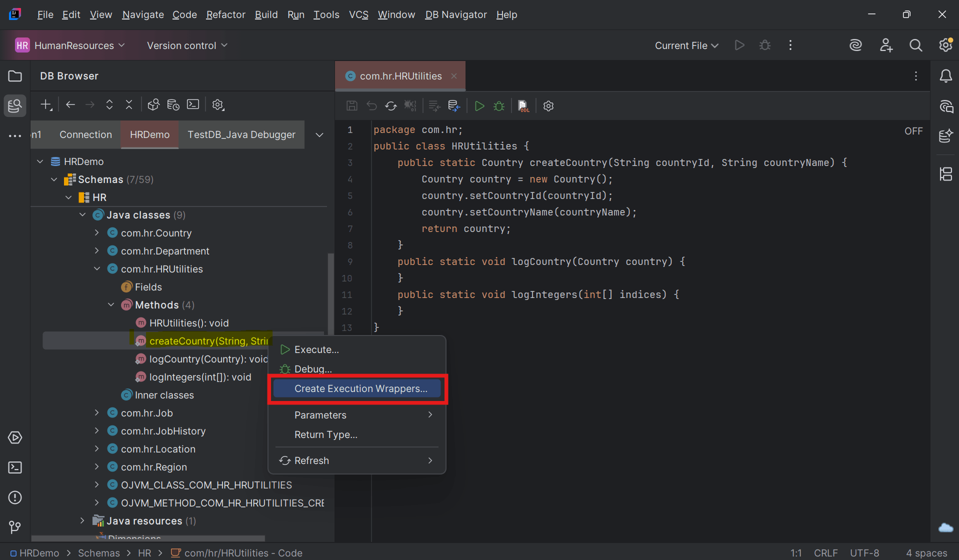Open the Current File run configuration dropdown
Viewport: 959px width, 560px height.
point(685,45)
